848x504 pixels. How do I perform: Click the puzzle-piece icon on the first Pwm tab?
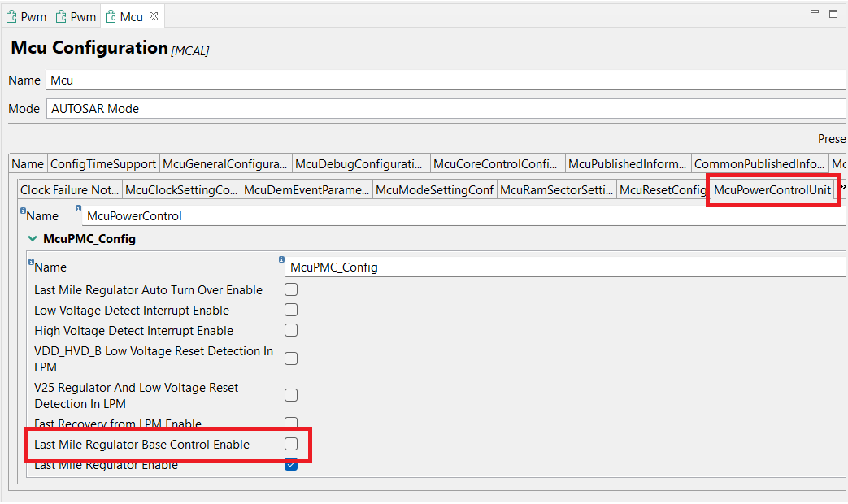pyautogui.click(x=11, y=15)
